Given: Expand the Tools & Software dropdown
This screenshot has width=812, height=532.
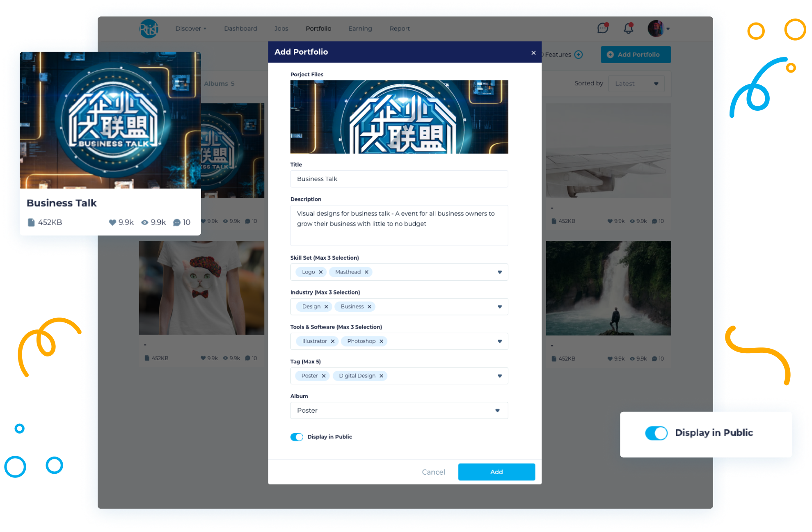Looking at the screenshot, I should tap(500, 341).
